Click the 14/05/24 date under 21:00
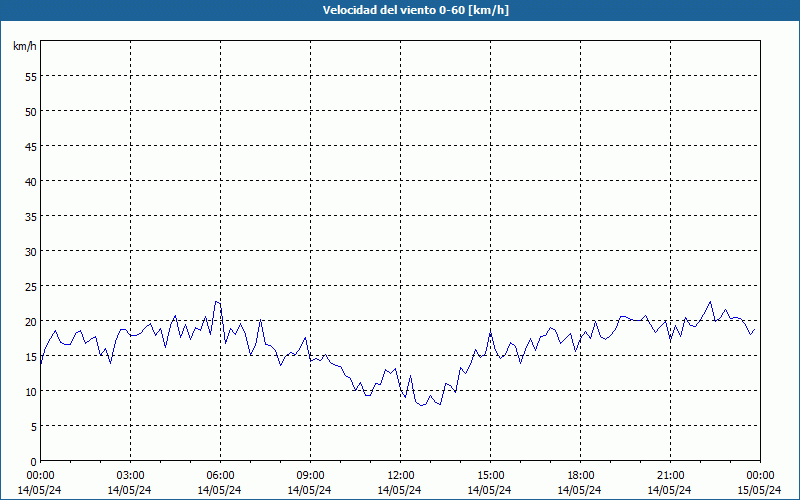 click(669, 490)
